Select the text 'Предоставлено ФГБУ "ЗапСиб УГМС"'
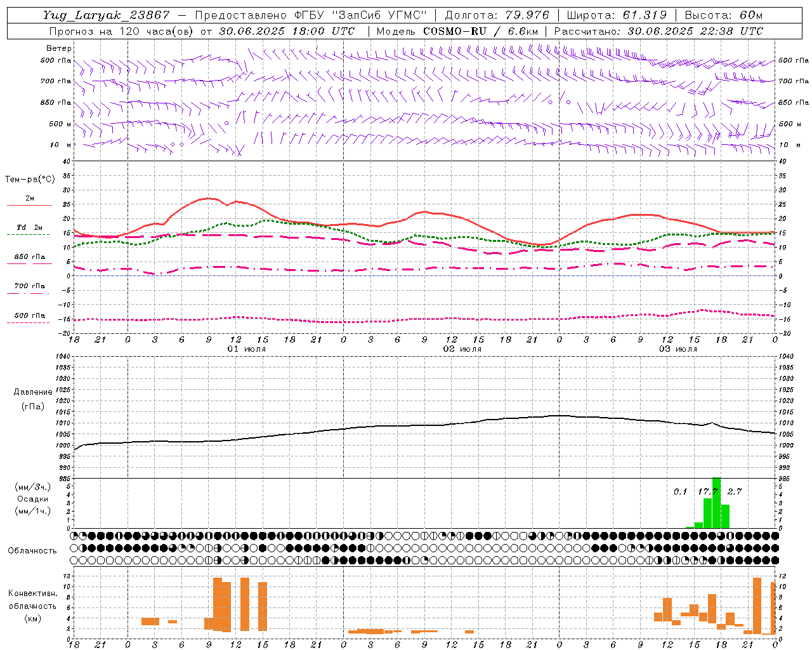The width and height of the screenshot is (812, 650). pyautogui.click(x=311, y=15)
